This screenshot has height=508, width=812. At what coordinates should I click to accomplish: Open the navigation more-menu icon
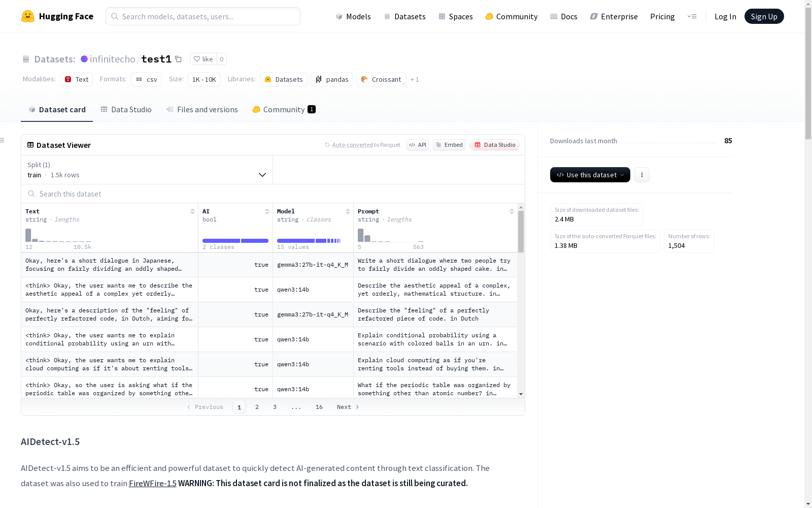tap(692, 16)
